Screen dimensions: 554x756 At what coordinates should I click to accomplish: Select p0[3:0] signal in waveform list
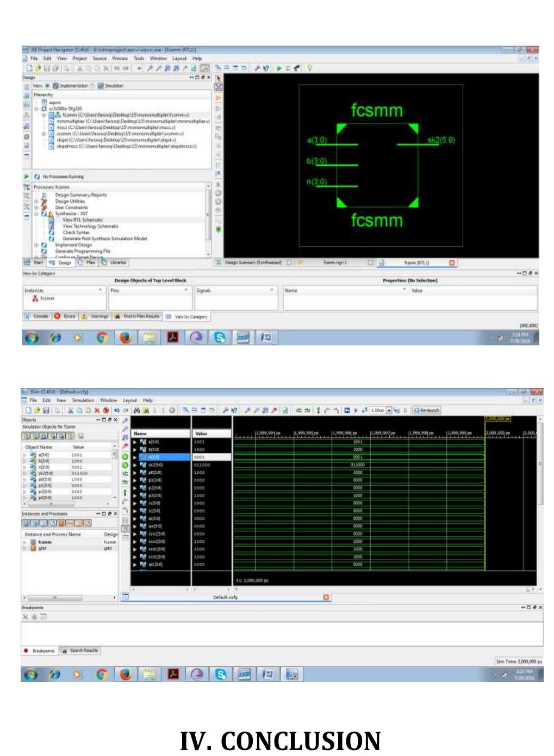coord(155,473)
